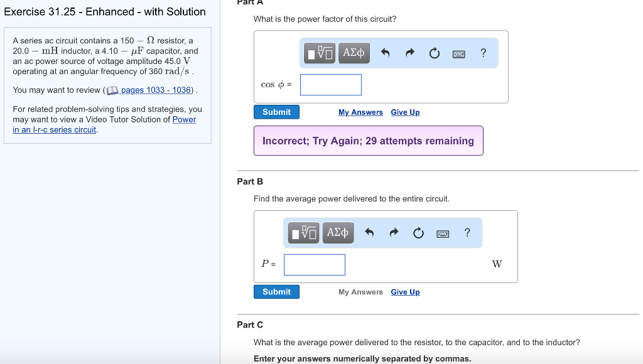The width and height of the screenshot is (643, 364).
Task: Click the cos φ answer input field
Action: coord(330,85)
